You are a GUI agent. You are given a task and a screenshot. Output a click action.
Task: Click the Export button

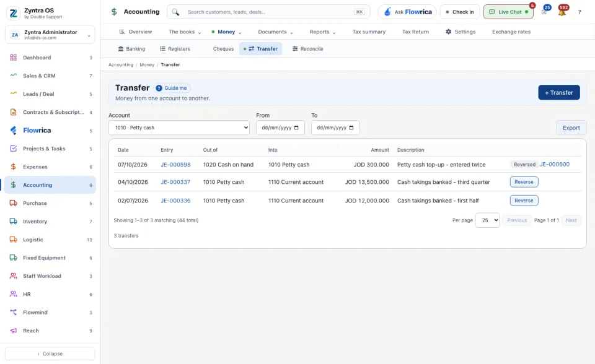point(571,128)
